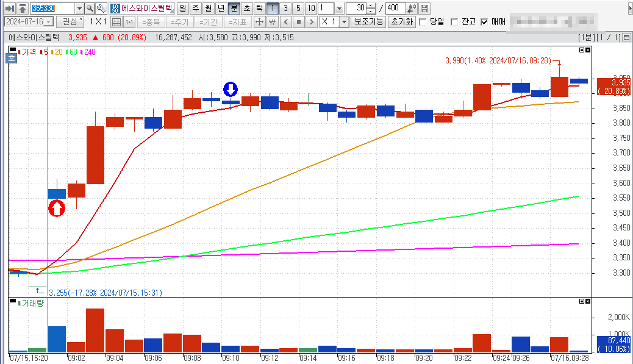Open custom interval dropdown arrow
633x364 pixels.
click(x=339, y=8)
